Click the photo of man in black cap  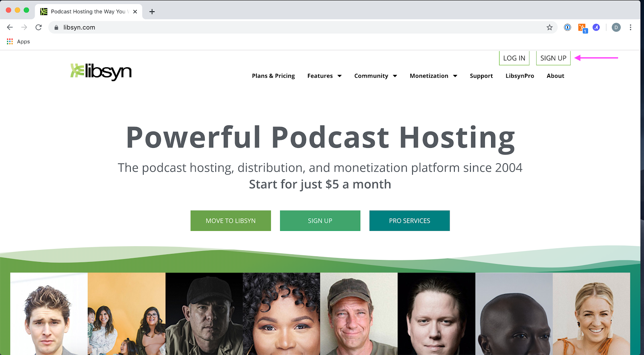[x=204, y=314]
